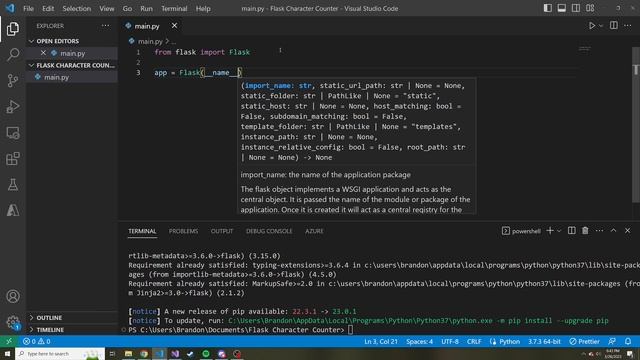Open the Edit menu
Image resolution: width=640 pixels, height=360 pixels.
pos(48,9)
